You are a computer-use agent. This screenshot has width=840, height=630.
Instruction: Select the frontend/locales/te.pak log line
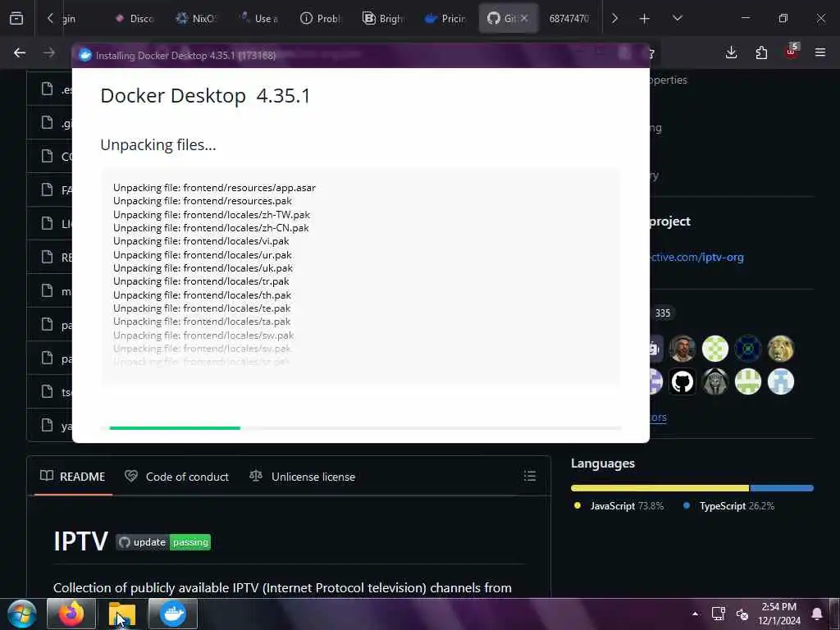[x=202, y=308]
